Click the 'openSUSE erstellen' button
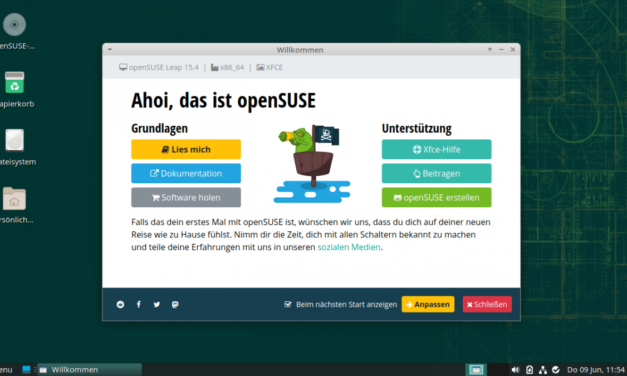This screenshot has height=376, width=627. click(436, 197)
